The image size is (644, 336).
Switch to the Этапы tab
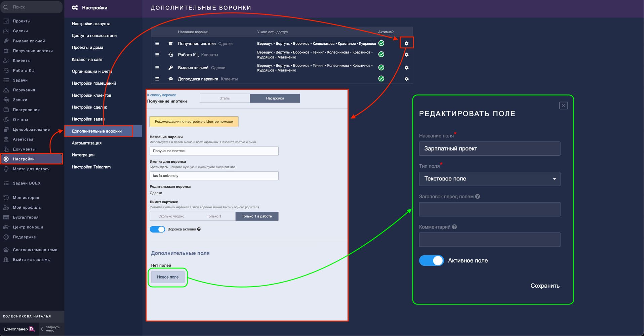click(x=225, y=98)
